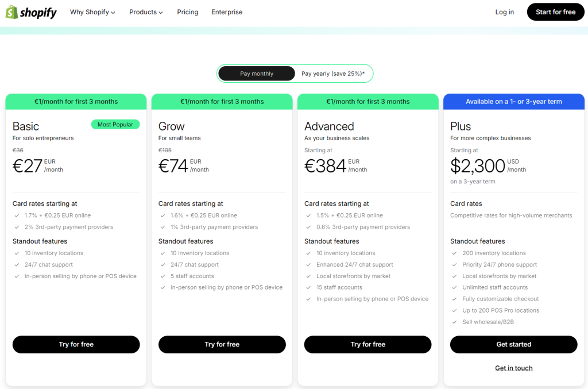Click checkmark next to Grow 5 staff accounts
The height and width of the screenshot is (389, 588).
[162, 276]
